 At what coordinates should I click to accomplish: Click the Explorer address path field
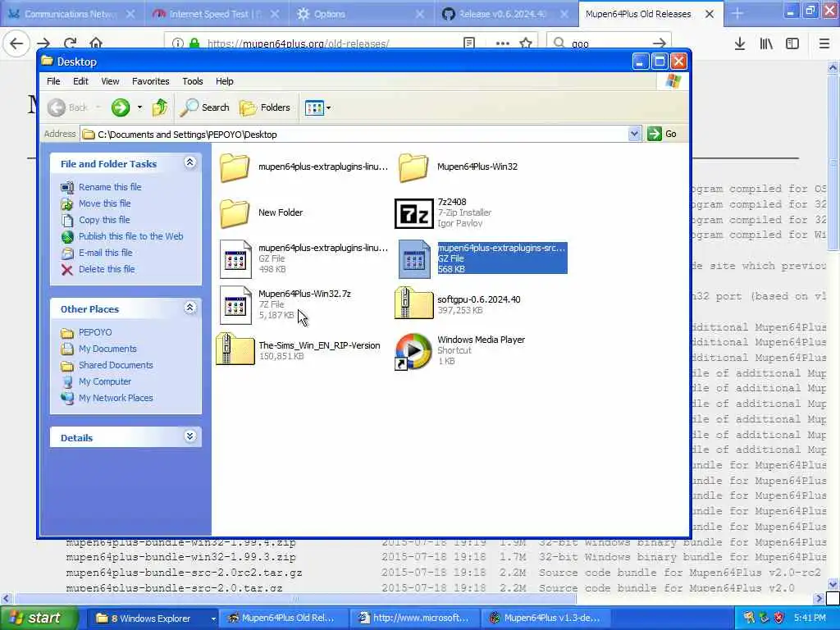pos(354,135)
